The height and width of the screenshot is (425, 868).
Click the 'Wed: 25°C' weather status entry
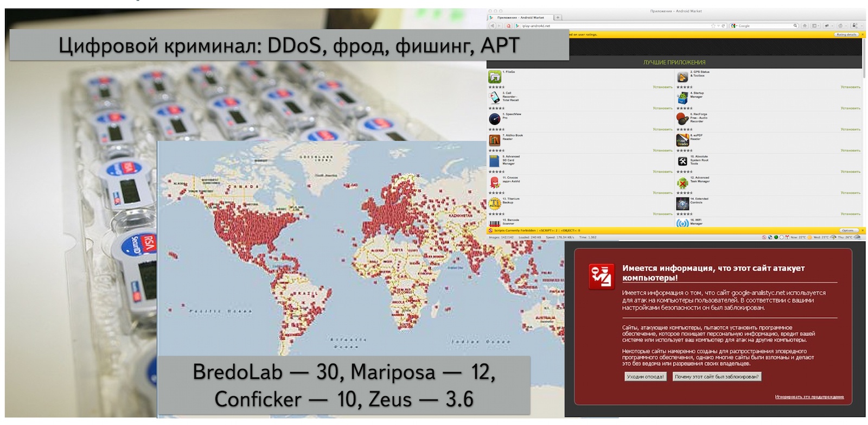pyautogui.click(x=821, y=237)
